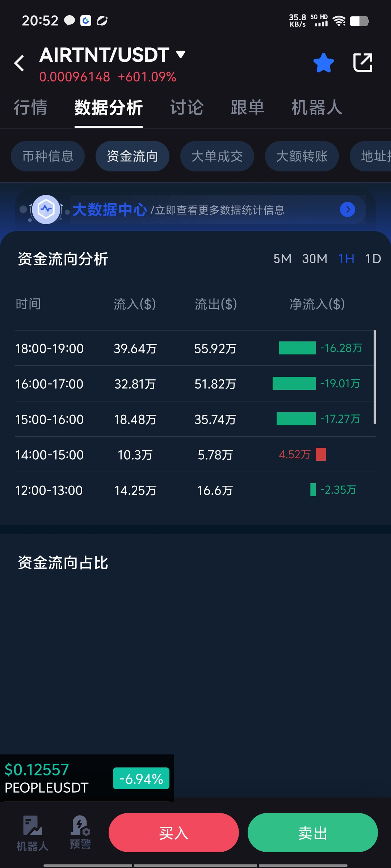Screen dimensions: 391x868
Task: Select the 大单成交 chip
Action: (x=217, y=156)
